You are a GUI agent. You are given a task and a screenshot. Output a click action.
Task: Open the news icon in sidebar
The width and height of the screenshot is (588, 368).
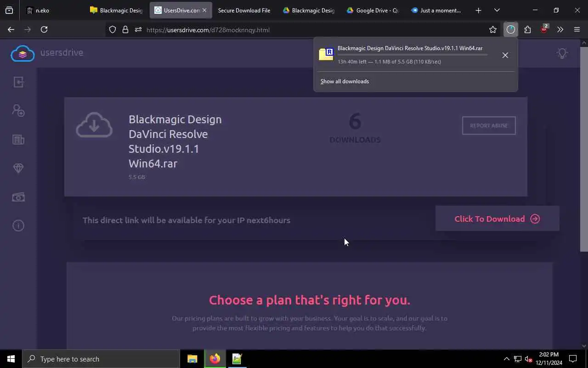pos(18,139)
